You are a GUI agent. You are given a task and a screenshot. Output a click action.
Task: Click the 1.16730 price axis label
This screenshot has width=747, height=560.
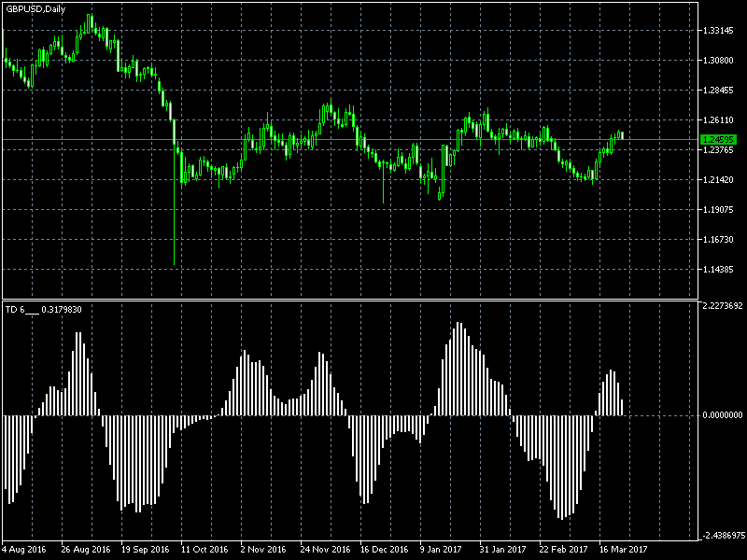tap(718, 240)
